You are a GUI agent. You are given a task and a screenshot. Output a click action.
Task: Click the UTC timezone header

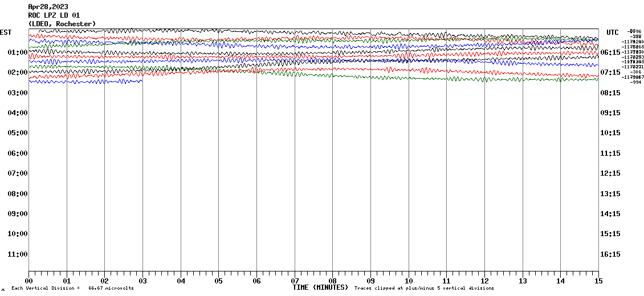coord(613,33)
